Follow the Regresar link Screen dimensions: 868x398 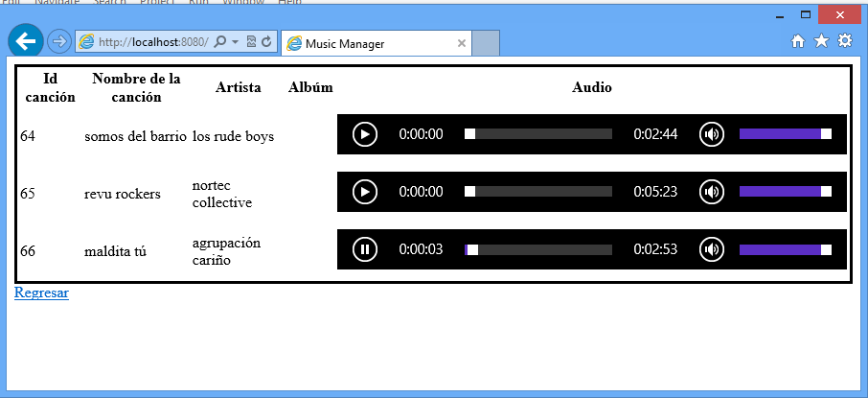click(x=41, y=293)
